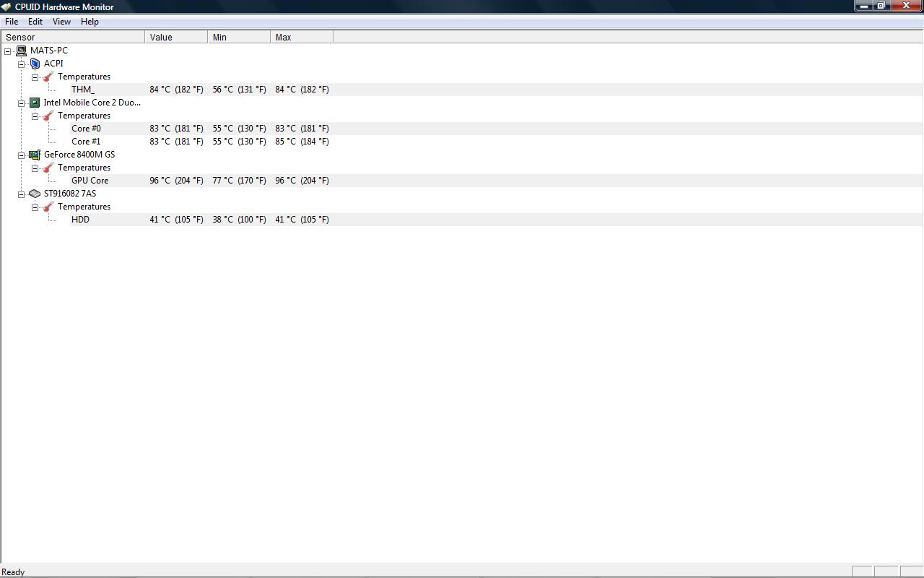Select the GeForce 8400M GS label
The image size is (924, 578).
point(79,155)
